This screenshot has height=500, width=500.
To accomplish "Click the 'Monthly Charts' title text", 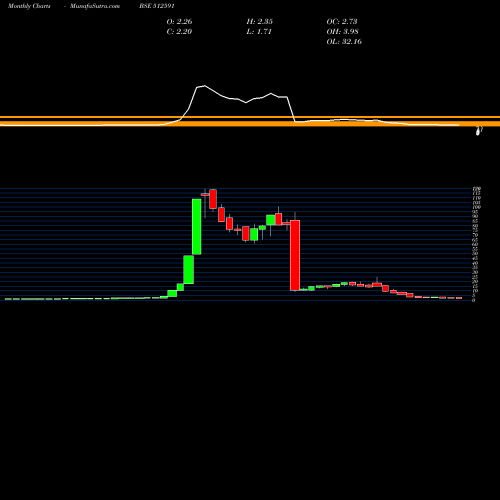I will pyautogui.click(x=29, y=6).
